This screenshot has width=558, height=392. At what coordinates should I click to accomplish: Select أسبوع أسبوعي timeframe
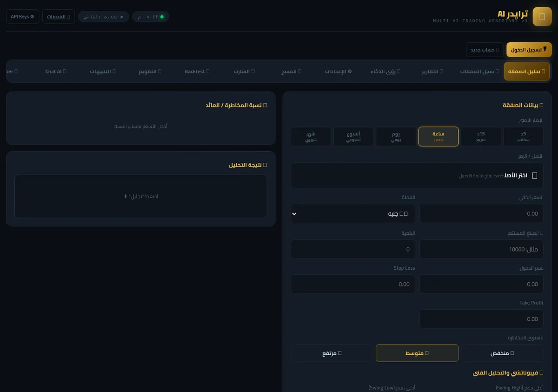[x=353, y=136]
